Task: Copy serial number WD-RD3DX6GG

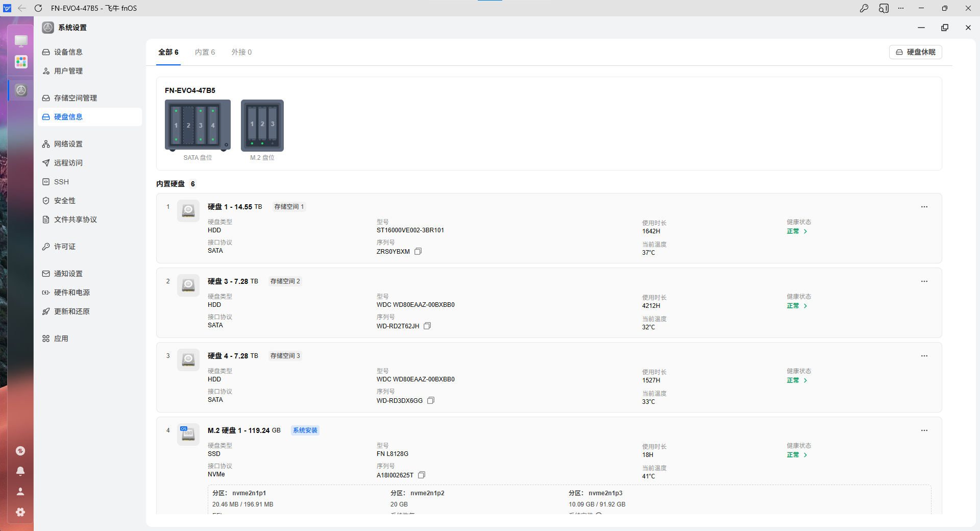Action: point(431,400)
